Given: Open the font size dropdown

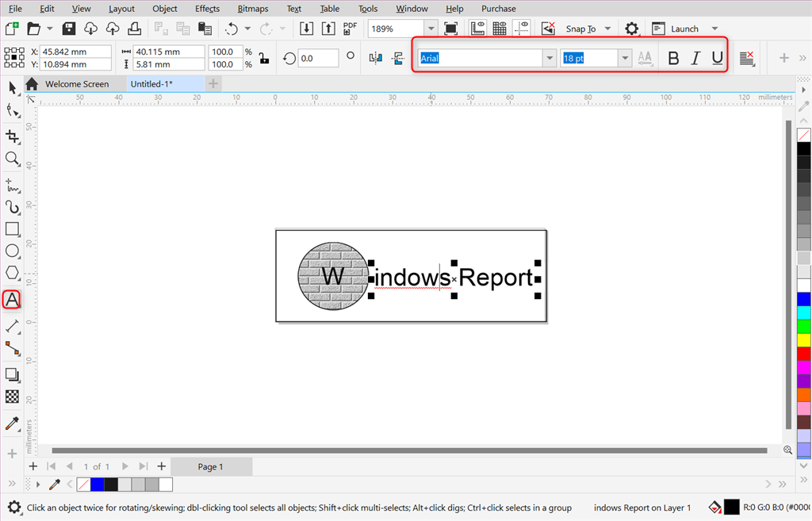Looking at the screenshot, I should (x=625, y=58).
